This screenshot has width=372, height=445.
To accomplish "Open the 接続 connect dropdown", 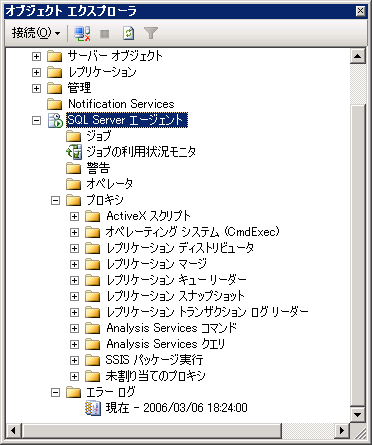I will point(36,33).
